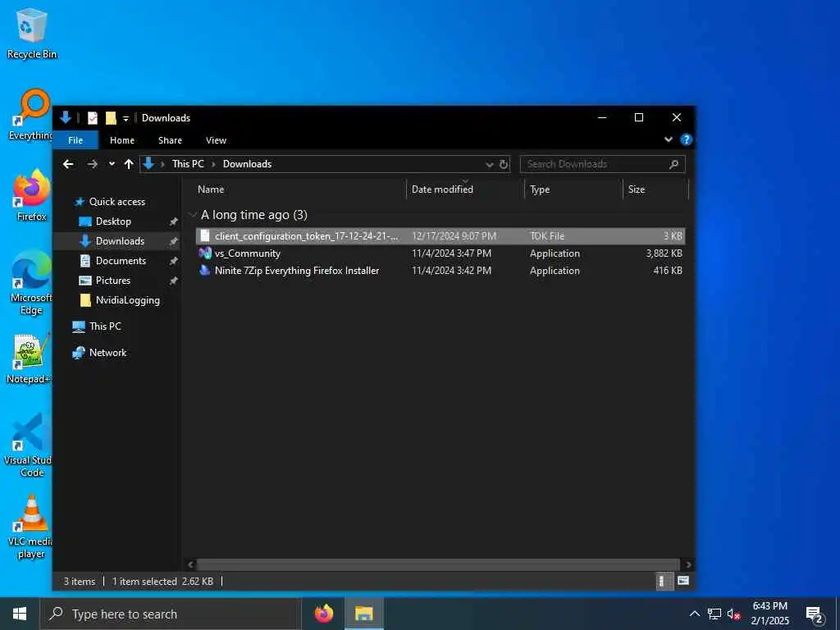Launch Everything search from desktop
The image size is (840, 630).
click(x=32, y=115)
